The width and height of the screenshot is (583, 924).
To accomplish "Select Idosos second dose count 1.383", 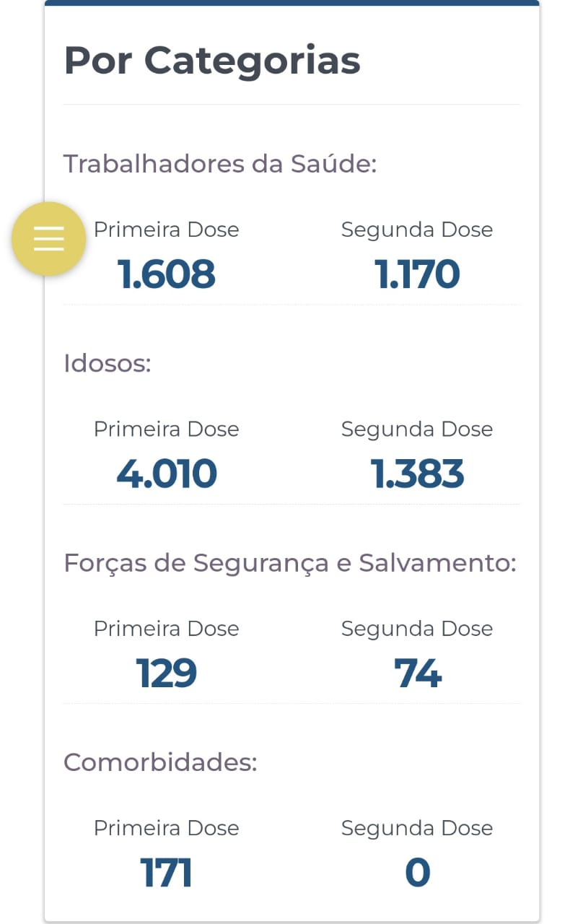I will tap(417, 474).
